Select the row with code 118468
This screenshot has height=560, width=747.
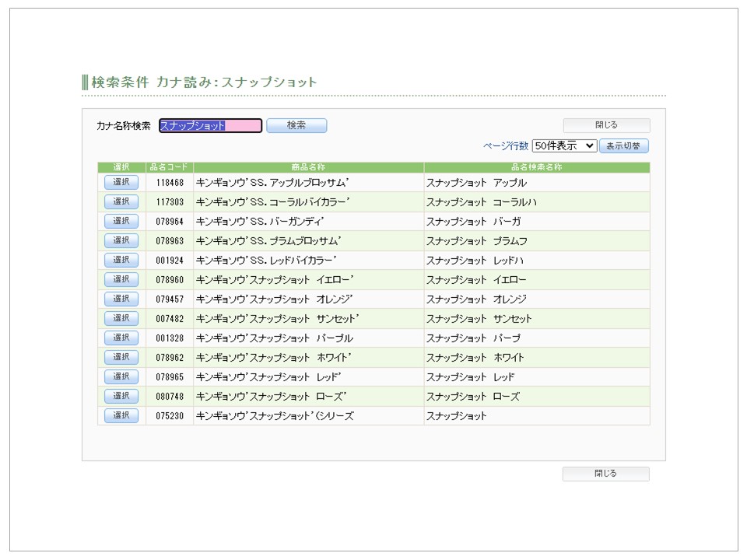(x=121, y=182)
